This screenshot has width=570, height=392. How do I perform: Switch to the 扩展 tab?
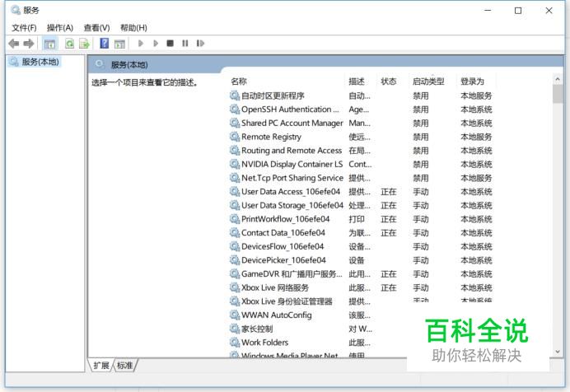pos(101,366)
